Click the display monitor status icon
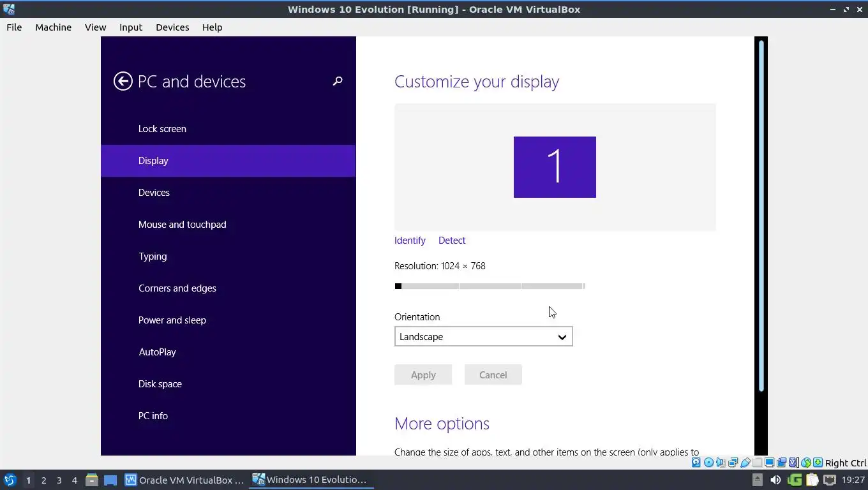Screen dimensions: 868x490 (x=769, y=463)
